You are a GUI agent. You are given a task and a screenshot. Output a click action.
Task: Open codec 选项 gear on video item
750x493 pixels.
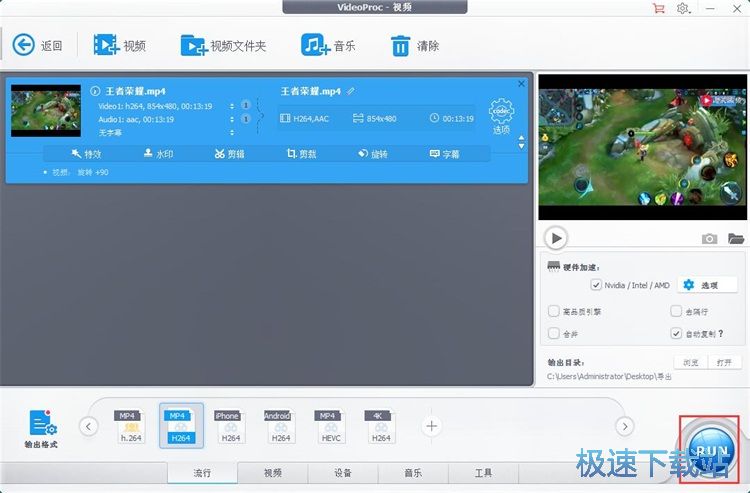(501, 116)
